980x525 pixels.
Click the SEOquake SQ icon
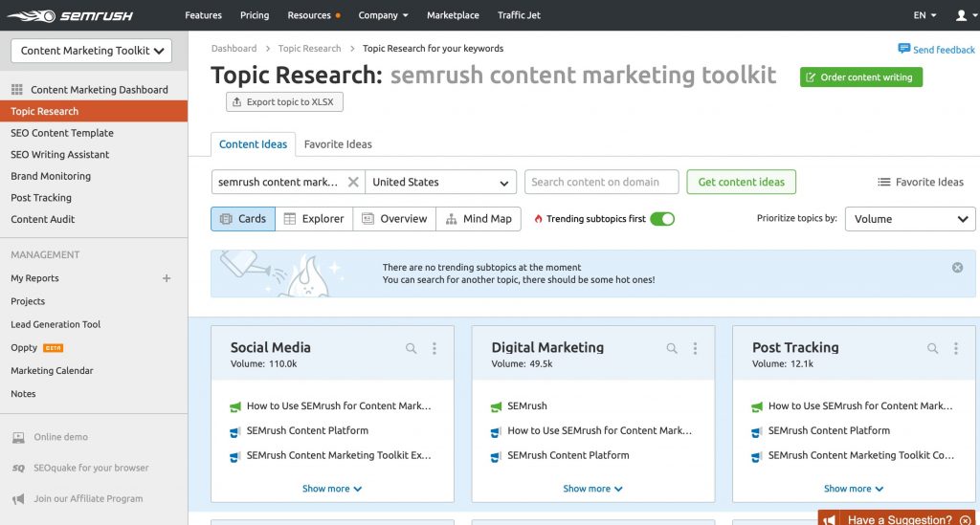tap(18, 469)
